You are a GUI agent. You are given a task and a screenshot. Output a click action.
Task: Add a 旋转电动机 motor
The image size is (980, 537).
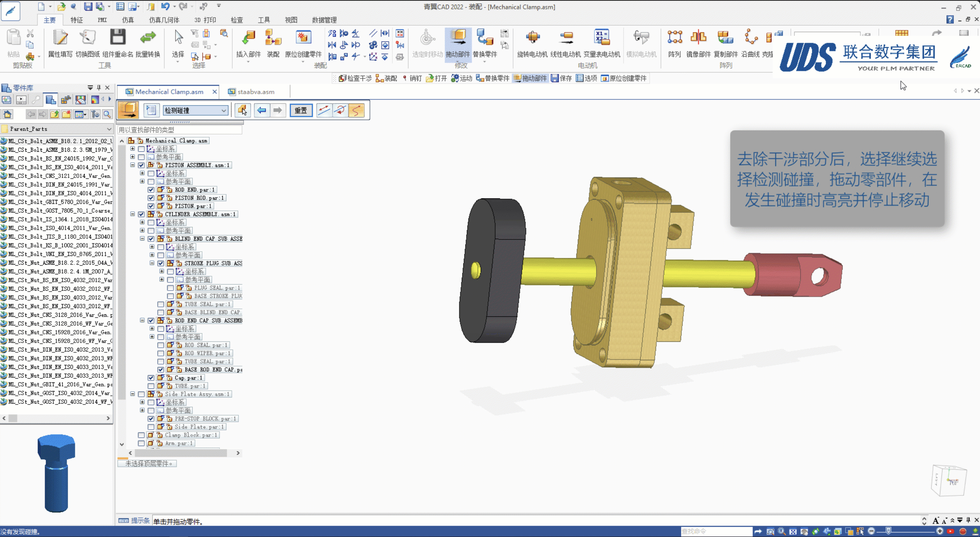[x=532, y=38]
